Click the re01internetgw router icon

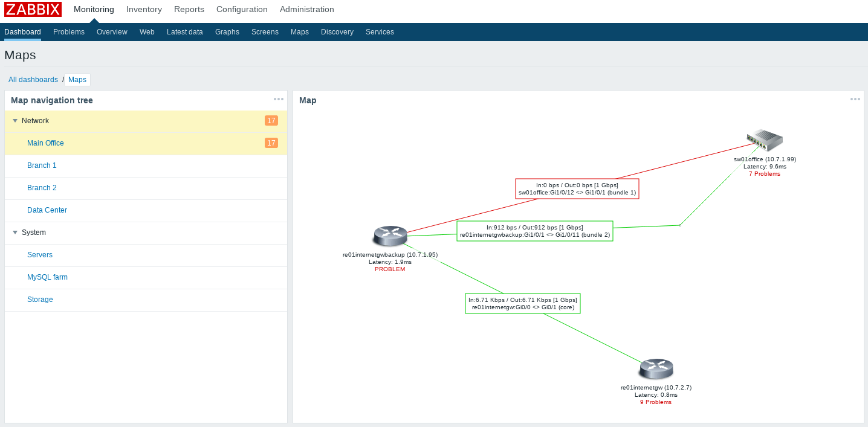(656, 369)
